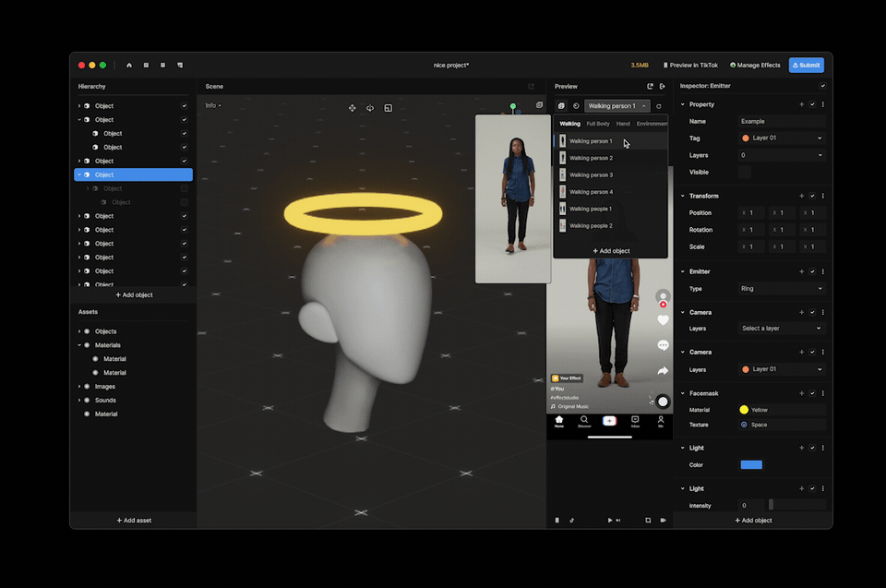Click the Submit button
This screenshot has width=886, height=588.
click(x=807, y=65)
